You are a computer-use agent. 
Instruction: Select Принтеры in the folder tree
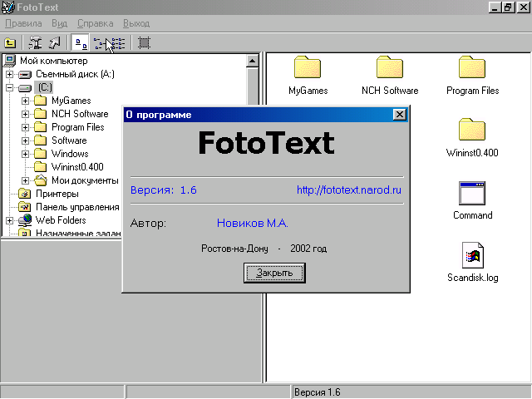point(57,194)
